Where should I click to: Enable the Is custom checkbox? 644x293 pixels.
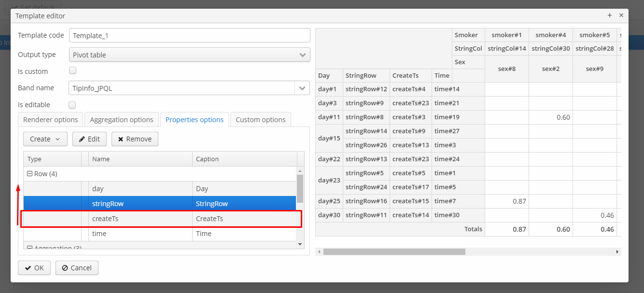click(x=72, y=70)
